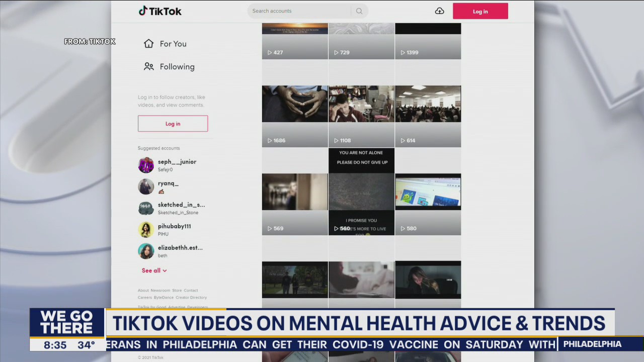Expand See all suggested accounts
The height and width of the screenshot is (362, 644).
tap(154, 270)
